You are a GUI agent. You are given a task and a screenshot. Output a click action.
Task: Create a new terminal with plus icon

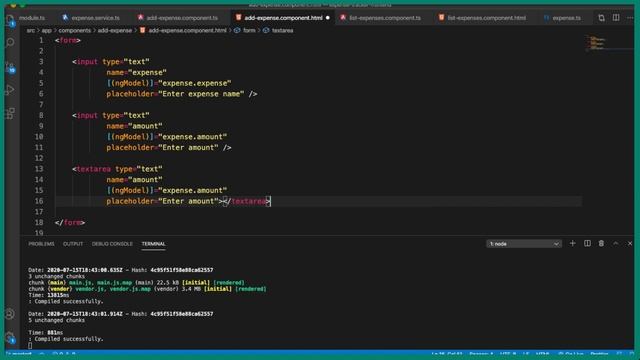click(572, 243)
